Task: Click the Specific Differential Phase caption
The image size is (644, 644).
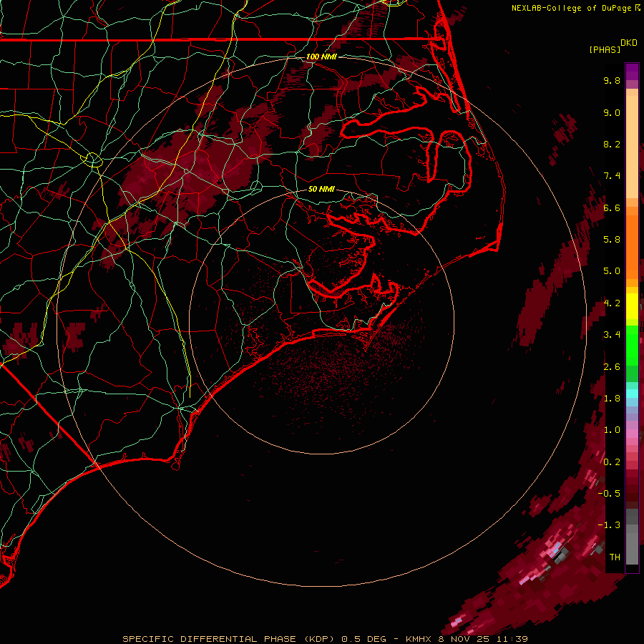Action: [x=325, y=639]
